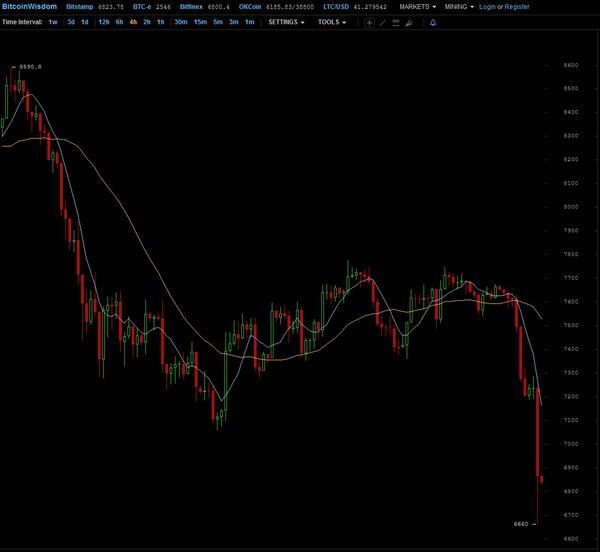Click the 8000 price axis label
Viewport: 600px width, 552px height.
coord(571,207)
